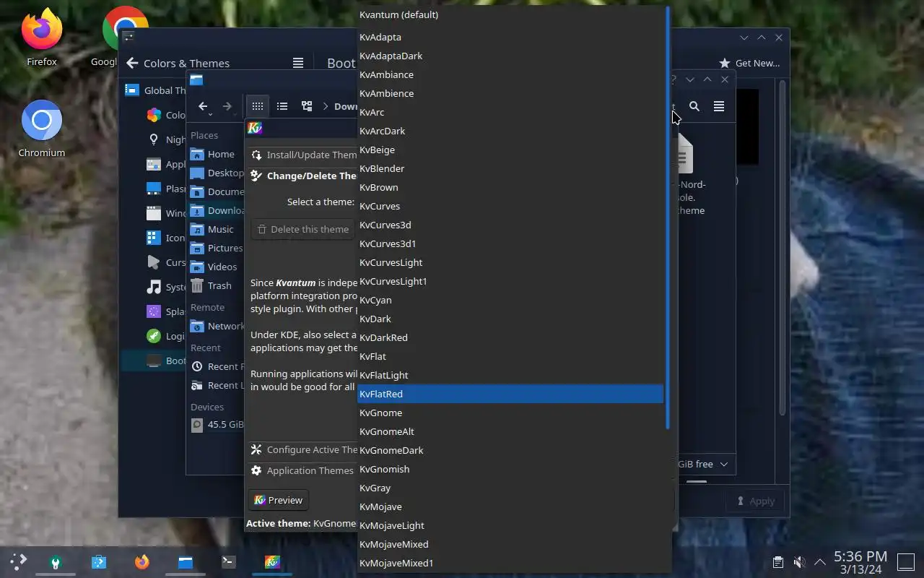Expand the GiB free dropdown in Dolphin
This screenshot has height=578, width=924.
click(x=704, y=464)
